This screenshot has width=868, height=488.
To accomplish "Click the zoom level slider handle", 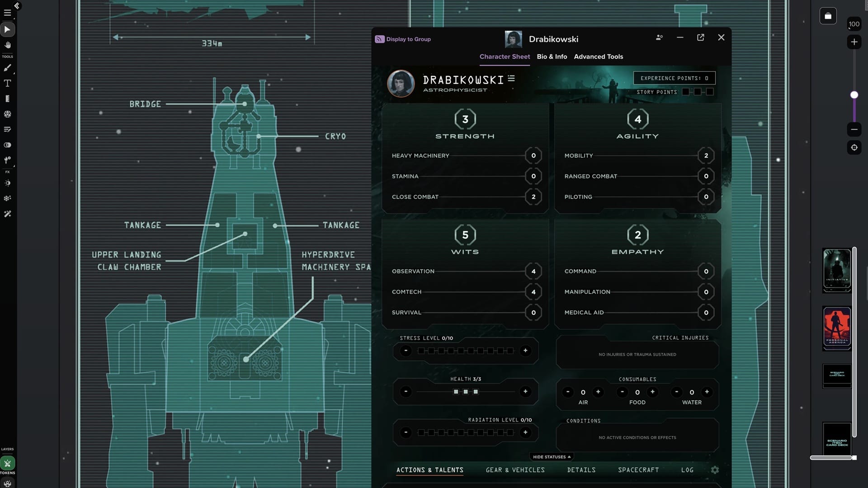I will point(854,95).
